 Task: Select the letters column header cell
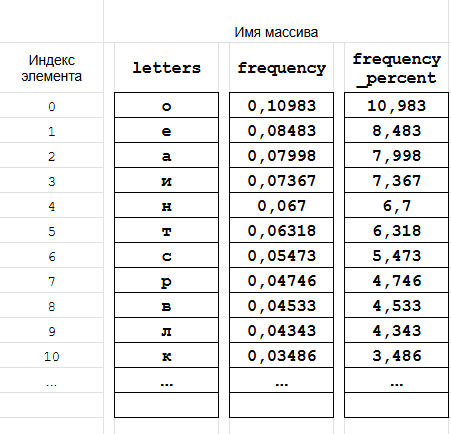pos(166,68)
